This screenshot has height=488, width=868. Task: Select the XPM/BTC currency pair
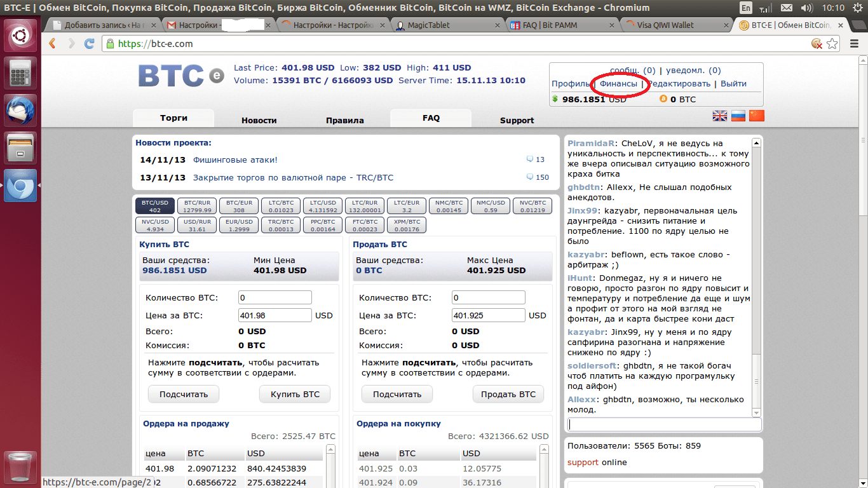click(x=407, y=225)
